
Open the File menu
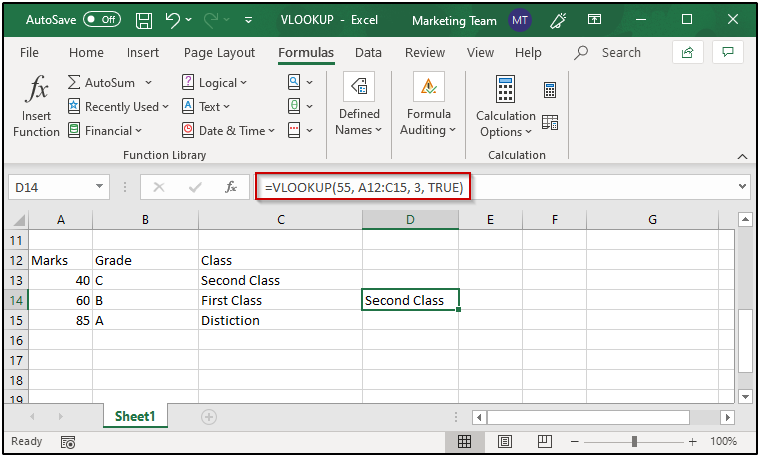tap(29, 52)
